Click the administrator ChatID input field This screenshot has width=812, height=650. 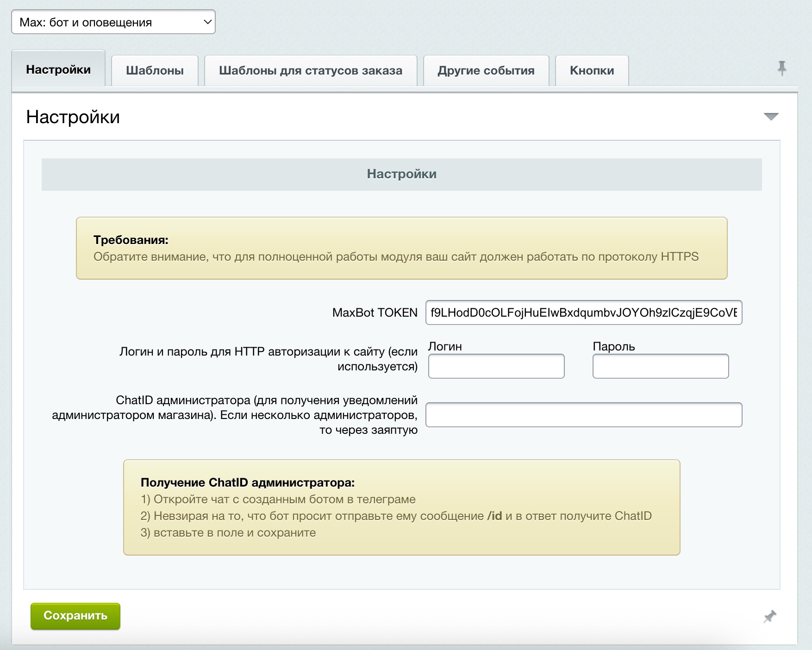[583, 415]
